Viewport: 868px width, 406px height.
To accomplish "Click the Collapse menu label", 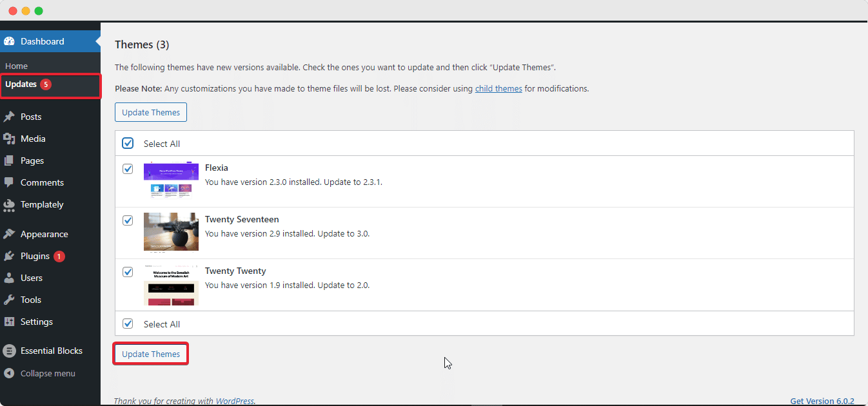I will pyautogui.click(x=48, y=373).
